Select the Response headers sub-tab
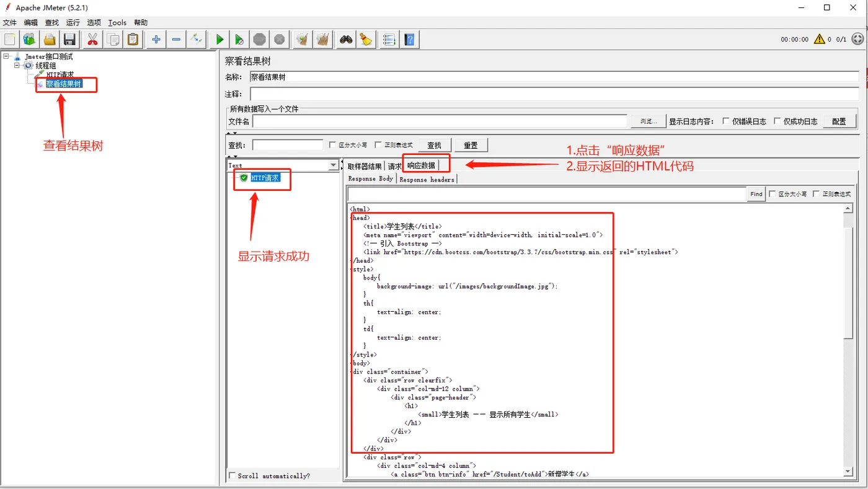The width and height of the screenshot is (868, 489). (x=427, y=179)
